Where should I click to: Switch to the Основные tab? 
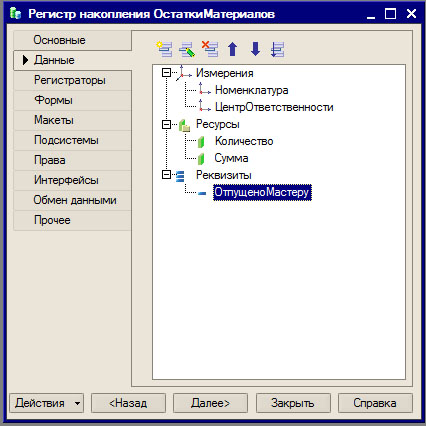pos(73,40)
